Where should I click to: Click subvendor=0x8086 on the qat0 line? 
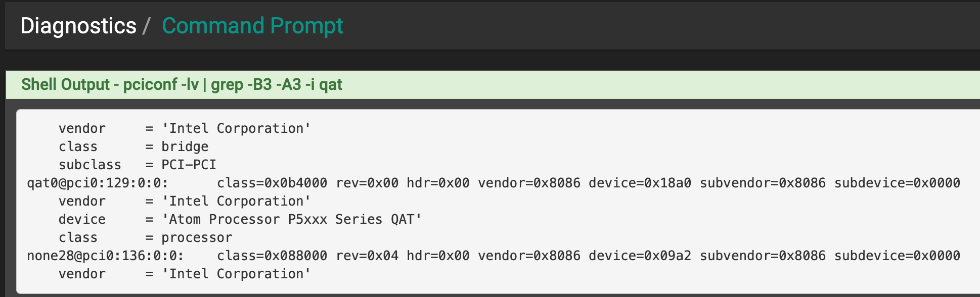coord(762,183)
